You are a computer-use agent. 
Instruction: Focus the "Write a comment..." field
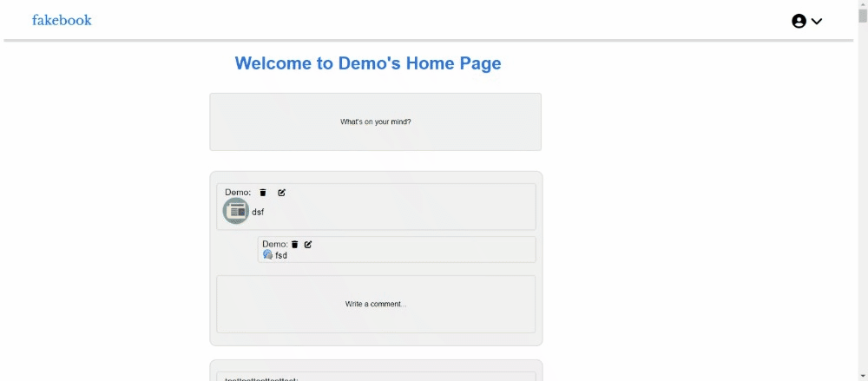[375, 304]
